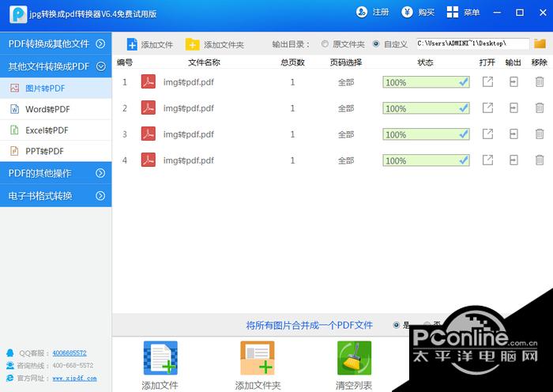
Task: Expand the 电子书格式转换 section
Action: (x=56, y=196)
